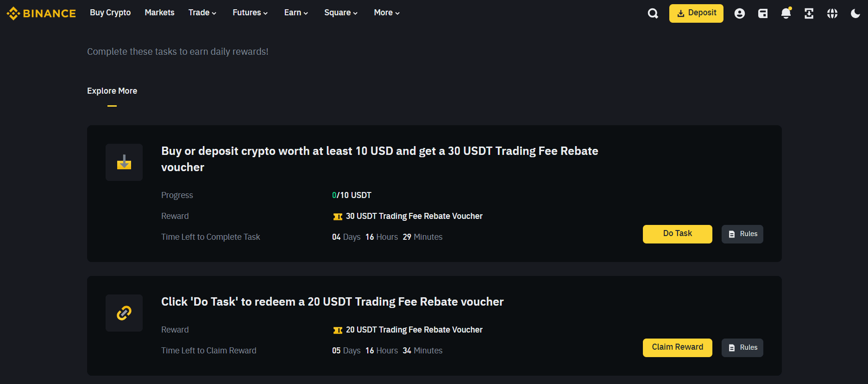Click the 'Progress' label
The width and height of the screenshot is (868, 384).
coord(177,195)
